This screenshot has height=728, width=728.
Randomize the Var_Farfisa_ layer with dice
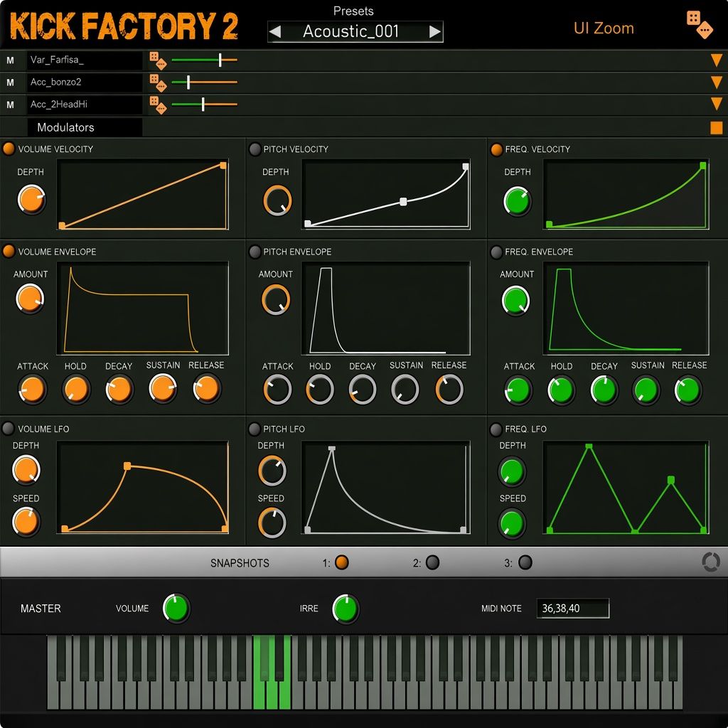tap(158, 60)
